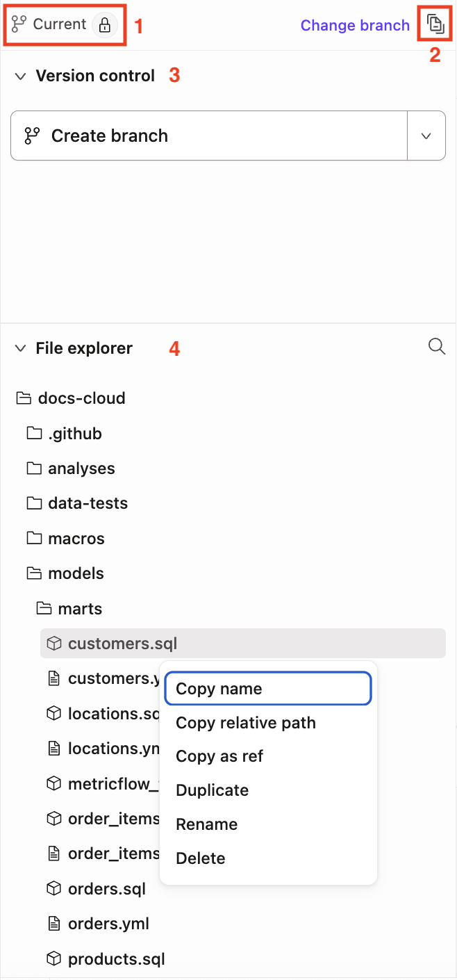Open the file explorer search magnifier
Image resolution: width=457 pixels, height=980 pixels.
(x=437, y=346)
